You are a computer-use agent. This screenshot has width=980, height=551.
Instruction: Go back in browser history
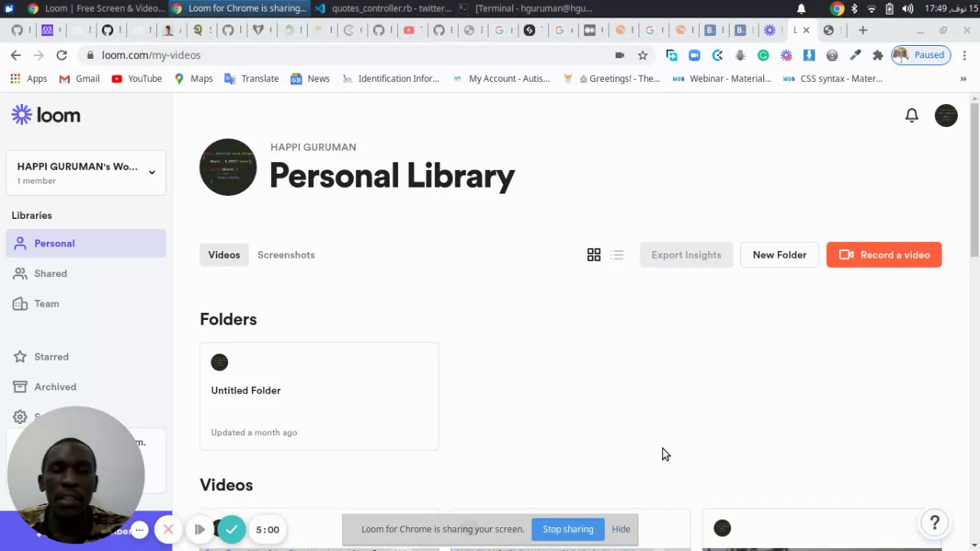[16, 55]
